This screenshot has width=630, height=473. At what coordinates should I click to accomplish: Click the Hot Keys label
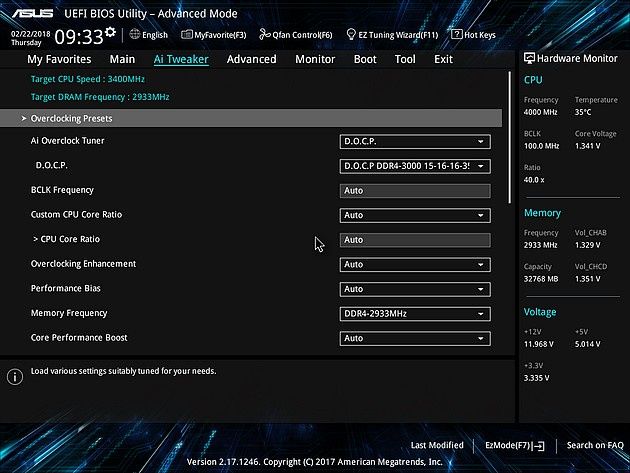480,35
